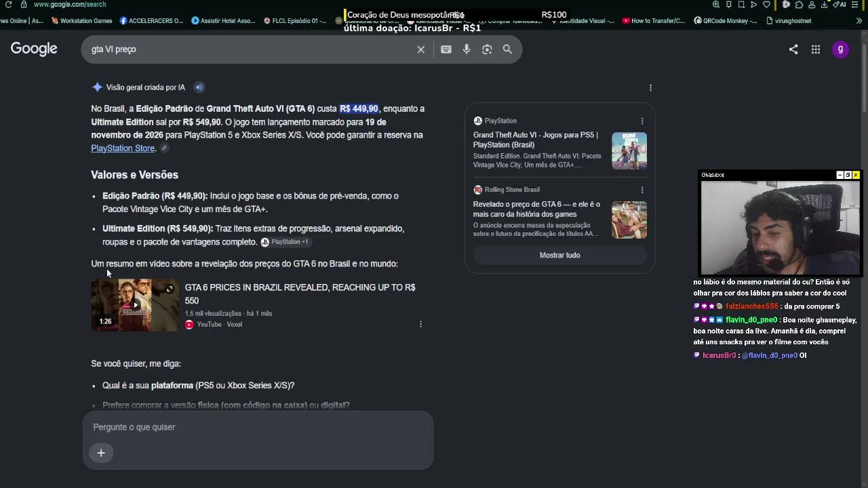This screenshot has width=868, height=488.
Task: Click the Mostrar tudo button
Action: coord(560,256)
